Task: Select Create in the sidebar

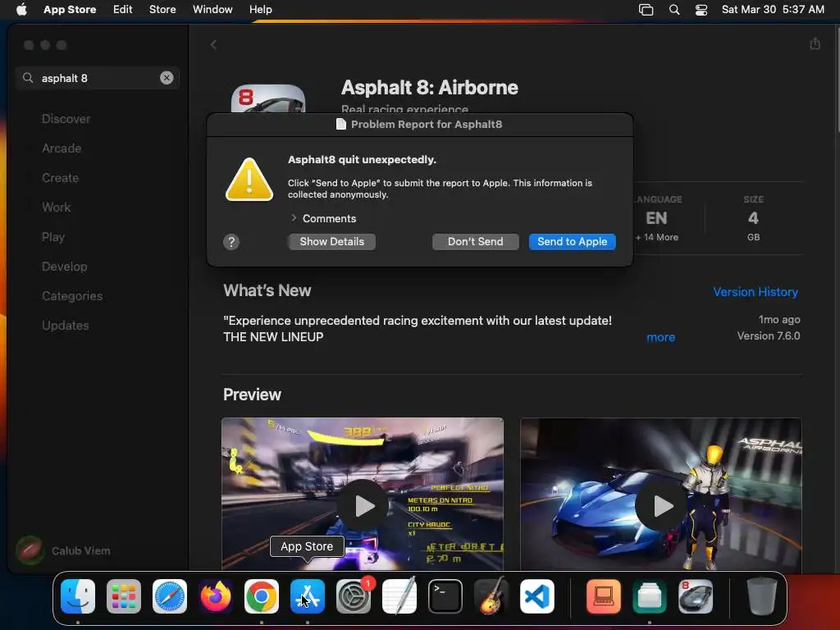Action: pyautogui.click(x=60, y=178)
